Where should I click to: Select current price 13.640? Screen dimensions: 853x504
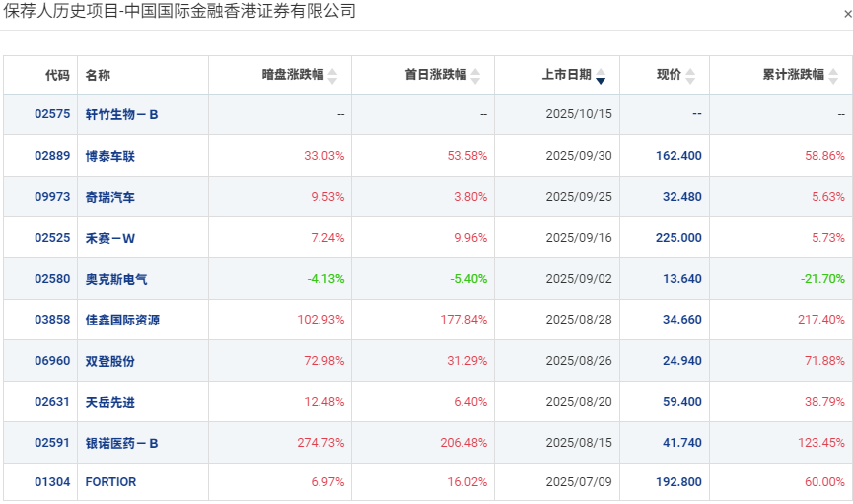(x=681, y=279)
